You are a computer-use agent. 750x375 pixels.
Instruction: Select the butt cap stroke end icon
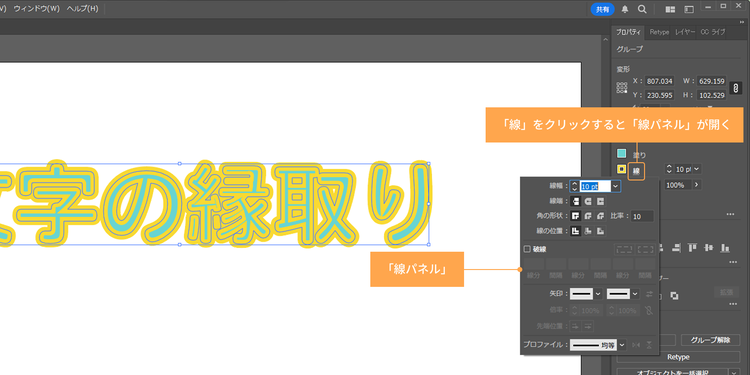click(x=576, y=201)
